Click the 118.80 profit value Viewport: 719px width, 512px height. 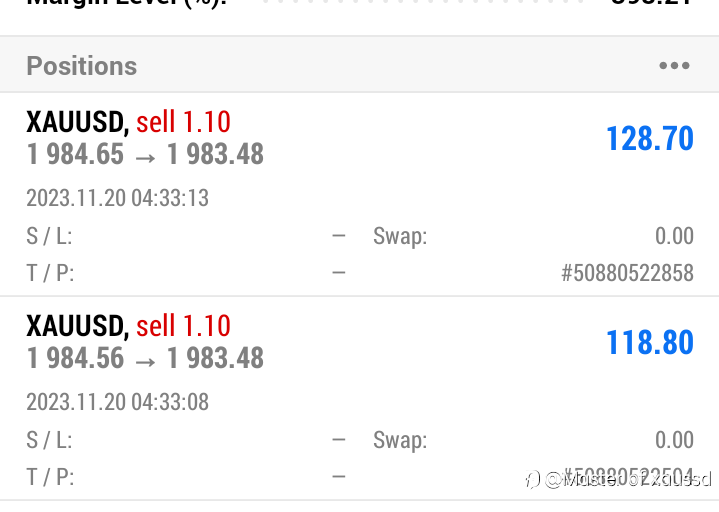click(x=650, y=342)
